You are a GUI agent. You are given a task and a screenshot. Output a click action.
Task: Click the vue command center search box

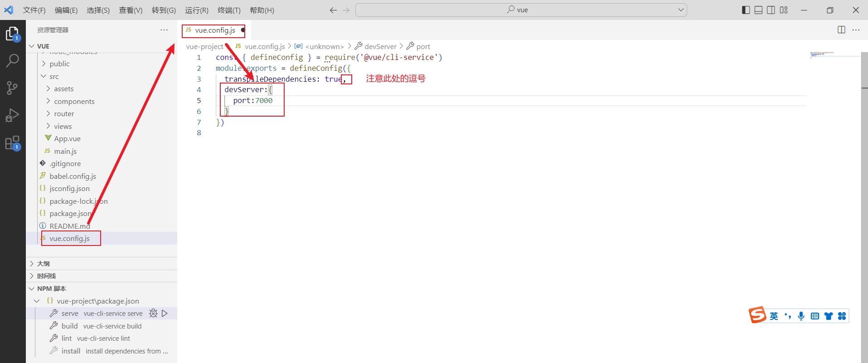tap(521, 10)
